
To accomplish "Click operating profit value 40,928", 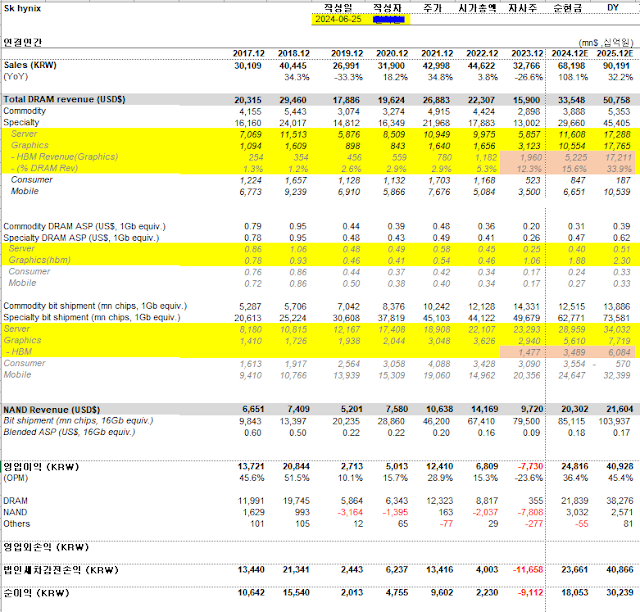I will tap(620, 466).
